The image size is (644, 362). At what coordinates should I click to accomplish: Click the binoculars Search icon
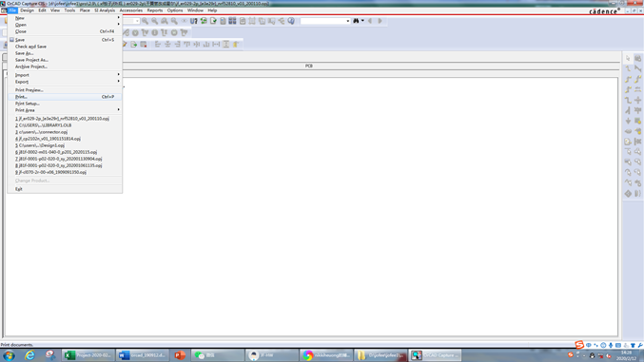tap(356, 21)
